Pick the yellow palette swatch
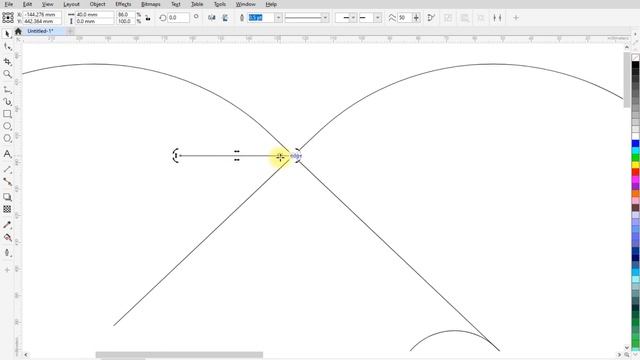 [636, 164]
